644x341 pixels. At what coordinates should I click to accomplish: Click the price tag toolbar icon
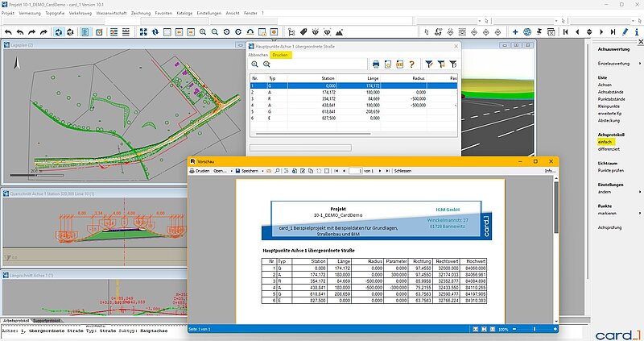pos(303,32)
